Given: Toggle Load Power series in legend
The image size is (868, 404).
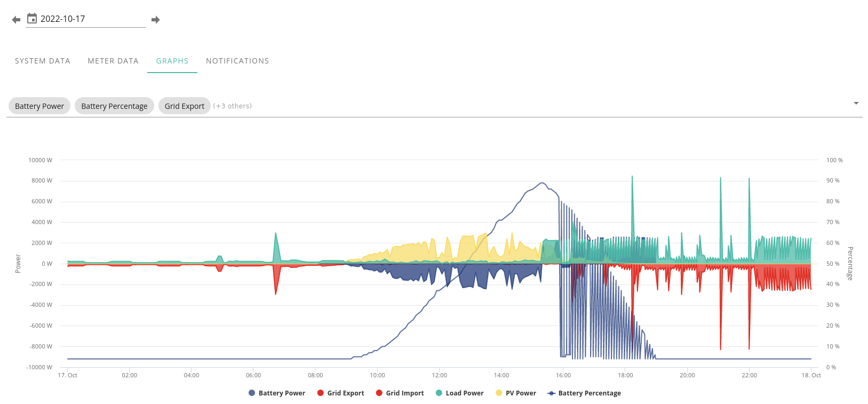Looking at the screenshot, I should 459,393.
